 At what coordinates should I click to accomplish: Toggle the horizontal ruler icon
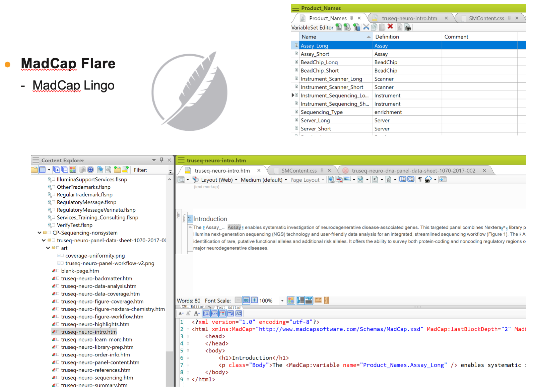coord(318,300)
